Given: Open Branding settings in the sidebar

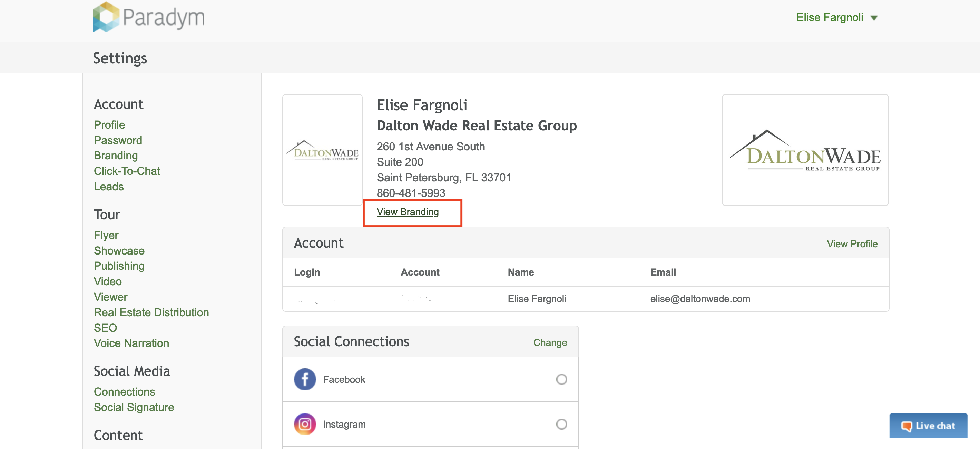Looking at the screenshot, I should click(x=116, y=156).
